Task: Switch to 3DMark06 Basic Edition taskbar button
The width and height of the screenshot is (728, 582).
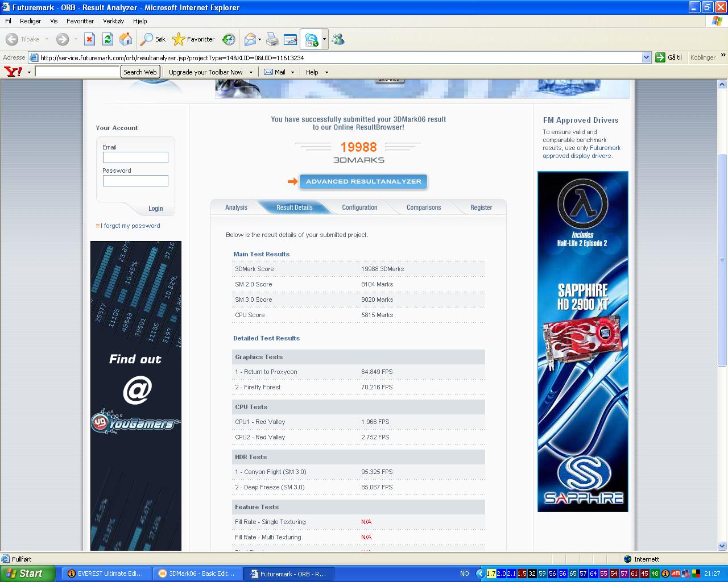Action: tap(198, 573)
